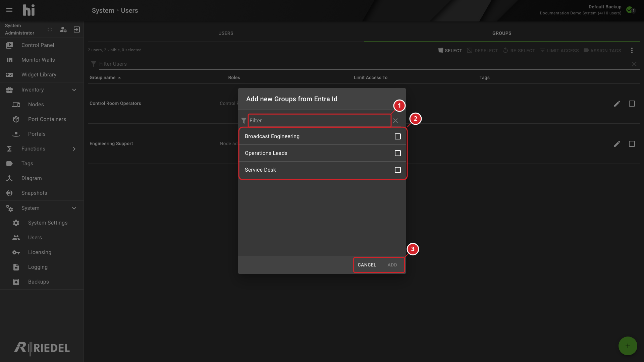Open Control Panel from sidebar
This screenshot has height=362, width=644.
42,45
